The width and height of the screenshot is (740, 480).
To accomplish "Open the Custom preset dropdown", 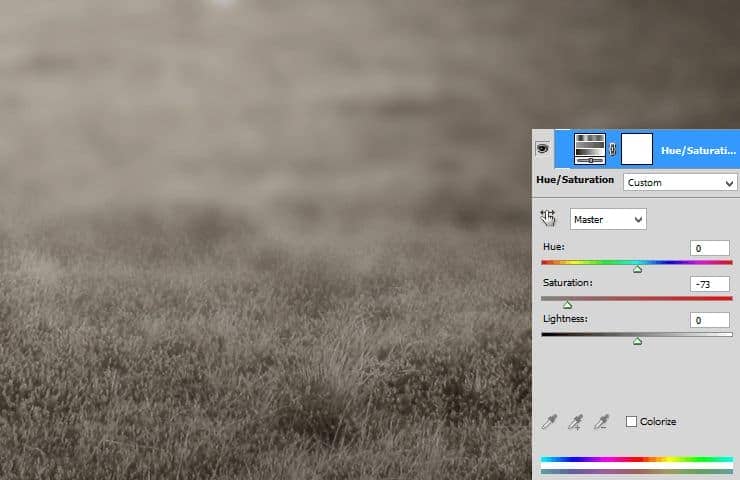I will [x=680, y=183].
